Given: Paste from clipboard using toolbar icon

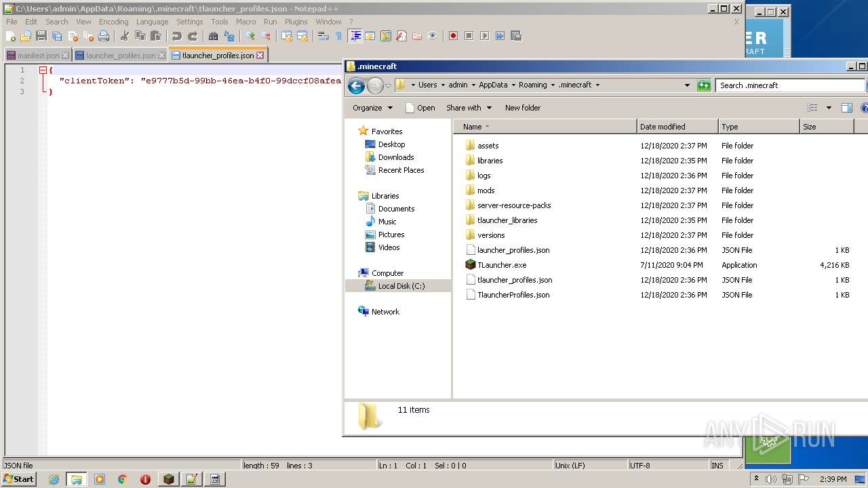Looking at the screenshot, I should 156,36.
